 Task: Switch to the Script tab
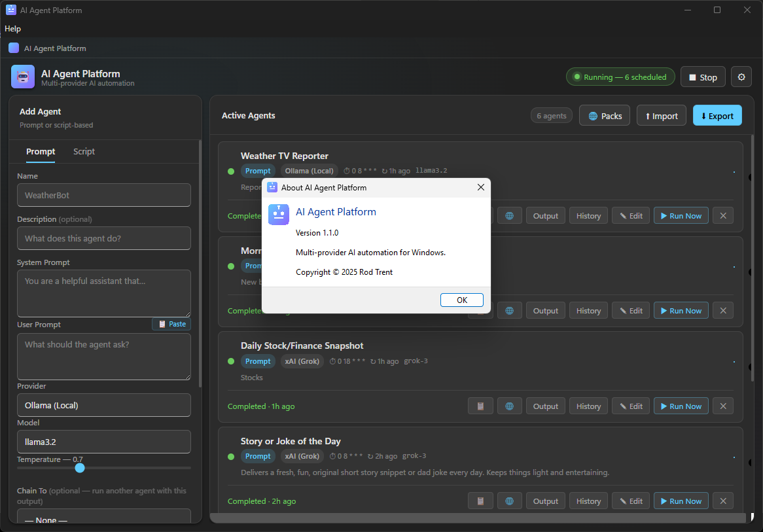84,151
